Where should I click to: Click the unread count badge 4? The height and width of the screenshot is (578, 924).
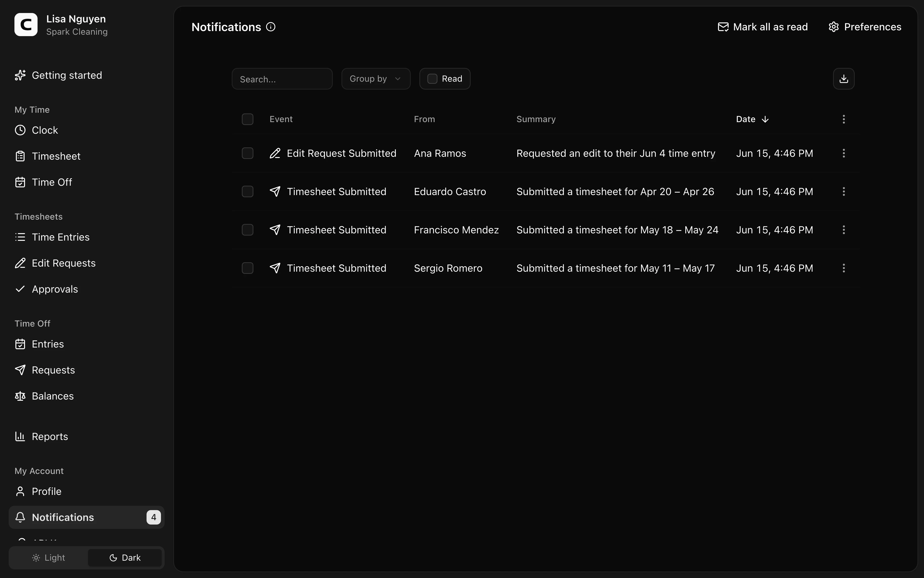pyautogui.click(x=154, y=517)
